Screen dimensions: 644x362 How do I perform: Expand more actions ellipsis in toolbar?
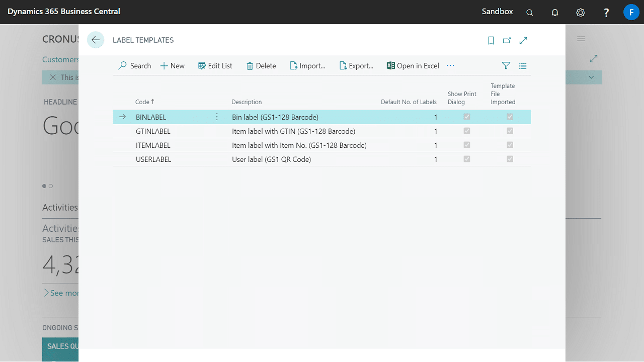(x=450, y=66)
